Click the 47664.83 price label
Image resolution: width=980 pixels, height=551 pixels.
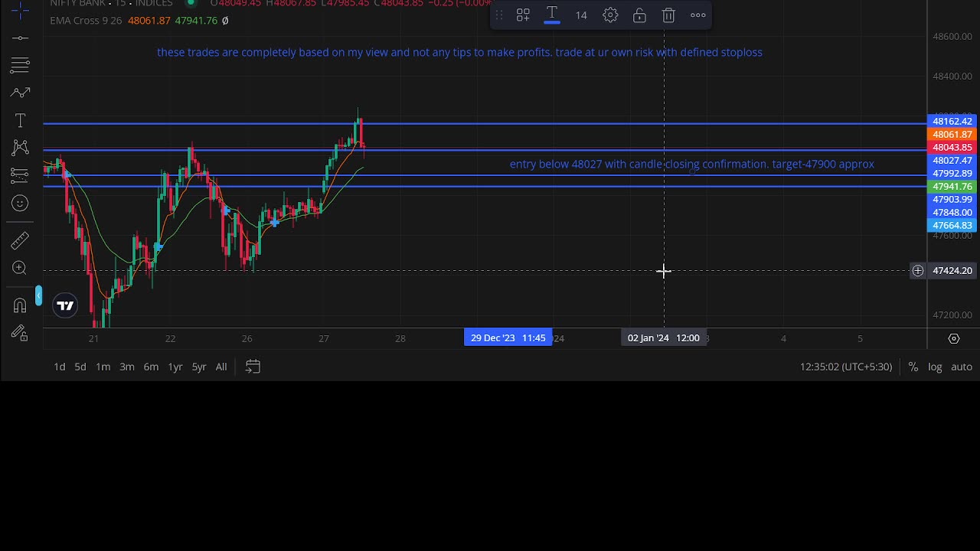952,226
